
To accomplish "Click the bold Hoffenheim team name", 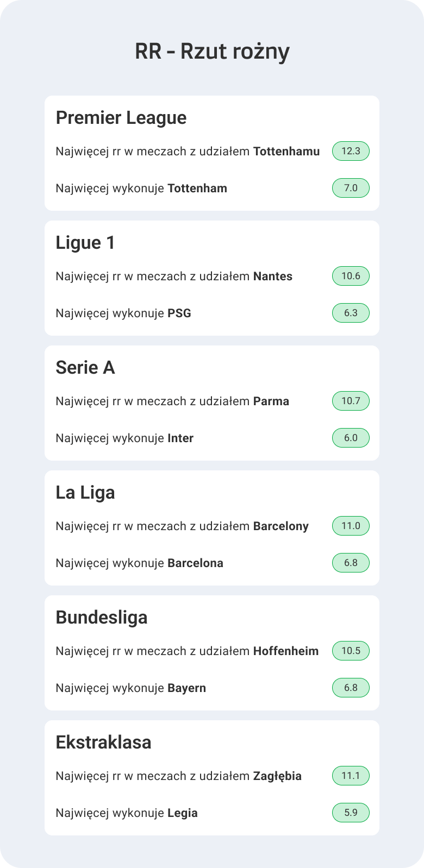I will tap(286, 651).
